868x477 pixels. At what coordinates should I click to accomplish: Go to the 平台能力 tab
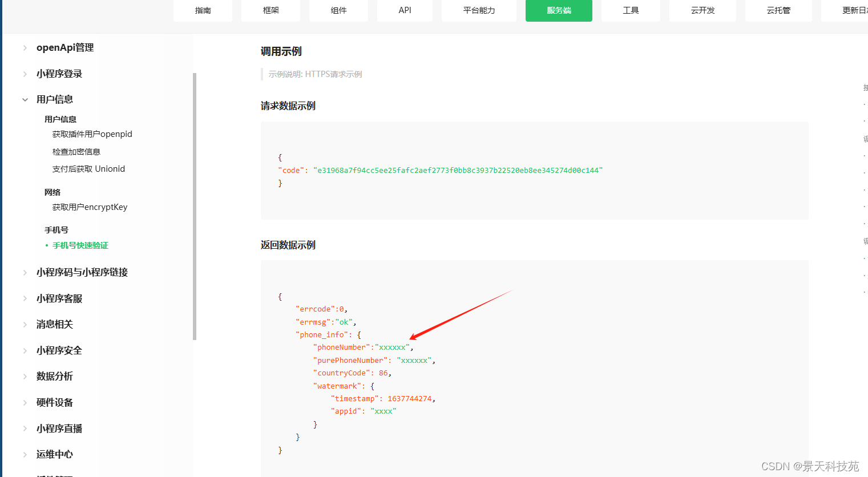point(479,10)
